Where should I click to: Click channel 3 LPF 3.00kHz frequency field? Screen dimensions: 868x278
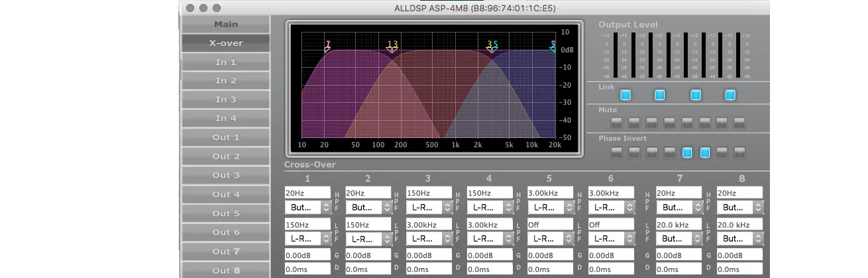429,224
